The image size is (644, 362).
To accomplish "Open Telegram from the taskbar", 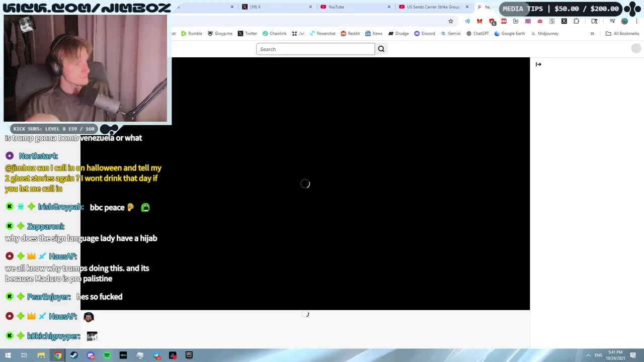I will click(156, 355).
